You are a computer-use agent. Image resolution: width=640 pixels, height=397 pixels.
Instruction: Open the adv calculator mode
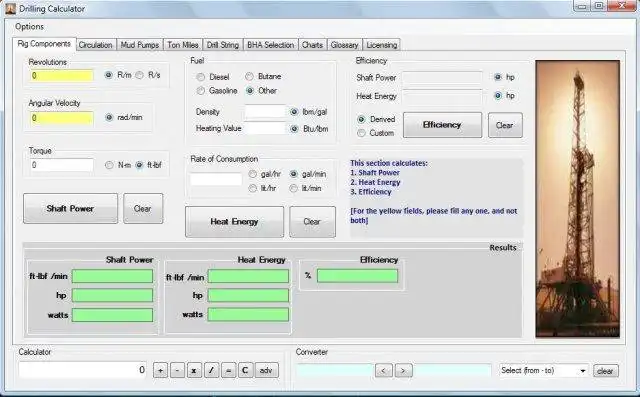pyautogui.click(x=267, y=370)
